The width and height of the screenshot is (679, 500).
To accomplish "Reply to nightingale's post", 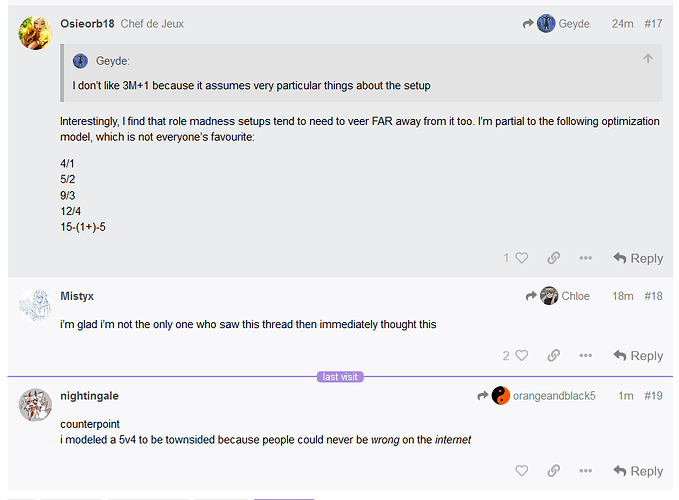I will 638,471.
